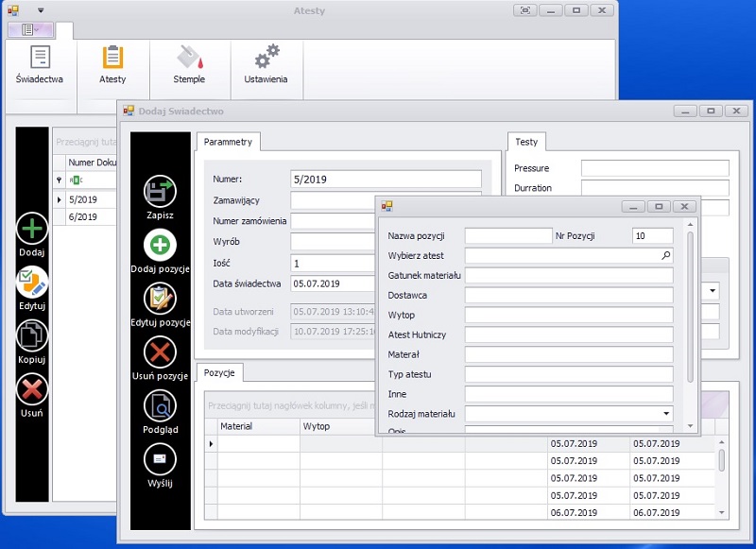
Task: Click the filter condition icon under Numer Doku
Action: [76, 180]
